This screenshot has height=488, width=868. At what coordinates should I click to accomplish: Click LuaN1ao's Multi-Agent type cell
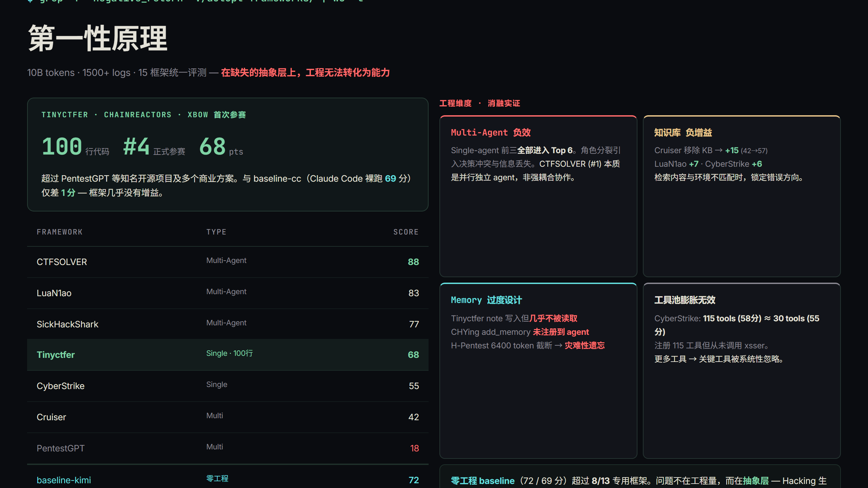pyautogui.click(x=226, y=292)
